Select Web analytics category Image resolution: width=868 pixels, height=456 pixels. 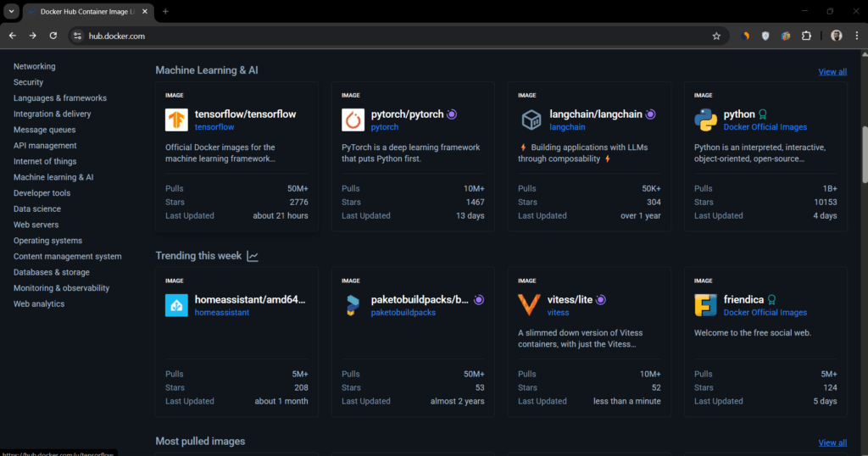click(x=39, y=303)
